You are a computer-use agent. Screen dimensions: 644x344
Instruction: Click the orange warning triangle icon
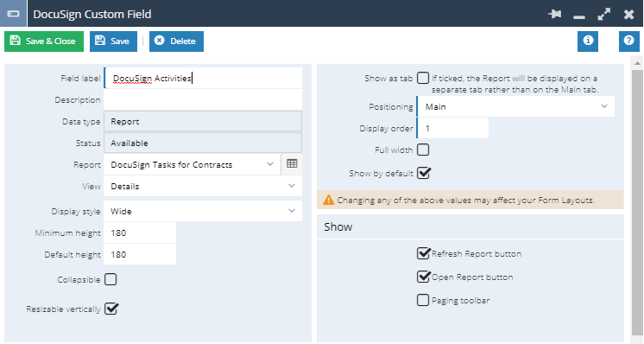point(329,201)
